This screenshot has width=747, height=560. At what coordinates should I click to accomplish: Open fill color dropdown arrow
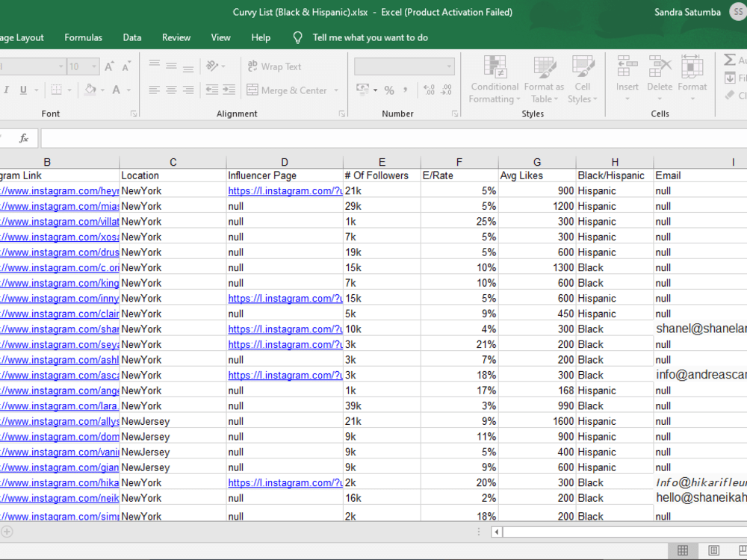point(102,90)
